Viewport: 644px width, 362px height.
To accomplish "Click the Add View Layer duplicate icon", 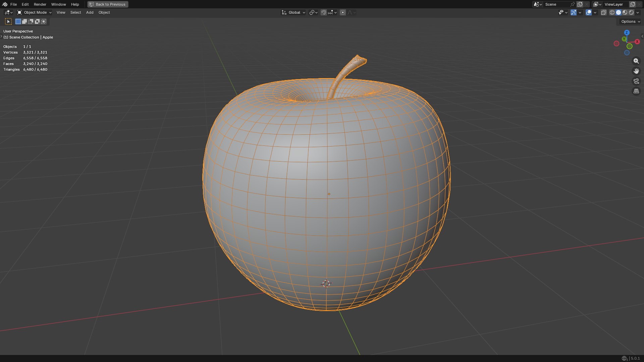I will tap(633, 4).
